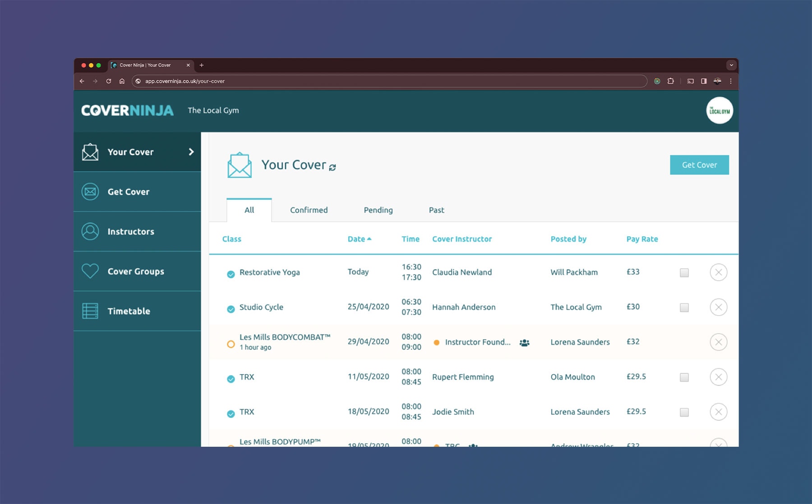Click the browser home icon
This screenshot has width=812, height=504.
tap(122, 81)
